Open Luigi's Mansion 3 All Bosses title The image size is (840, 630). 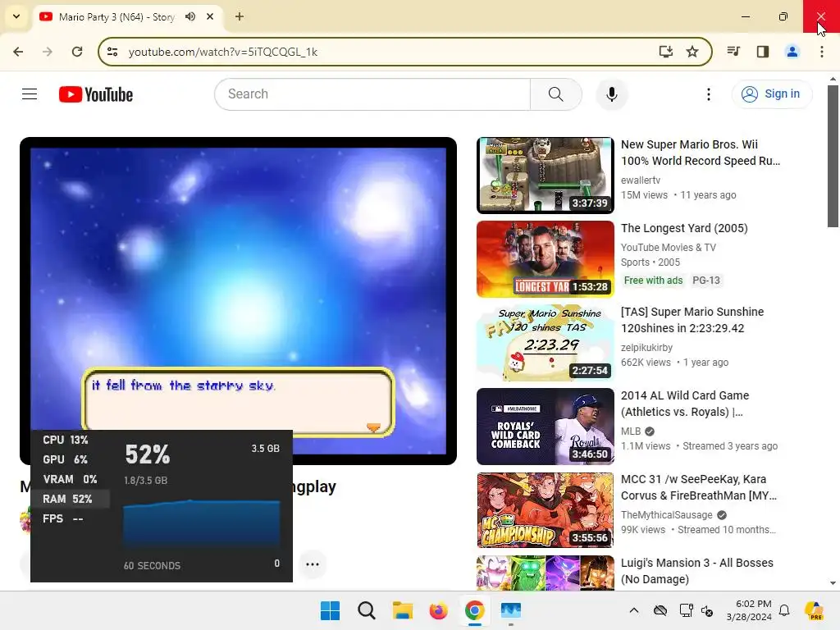pos(697,571)
